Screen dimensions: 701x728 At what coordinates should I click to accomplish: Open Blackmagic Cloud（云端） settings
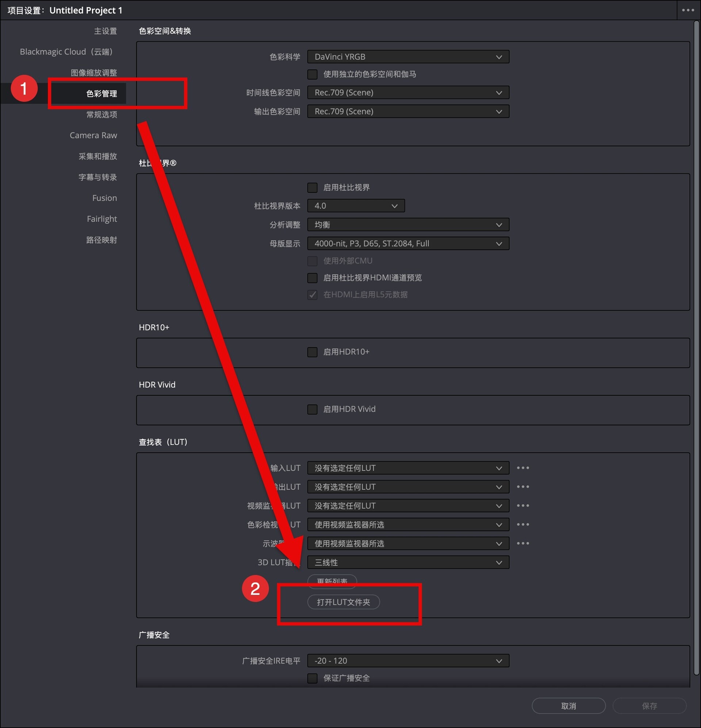click(66, 51)
